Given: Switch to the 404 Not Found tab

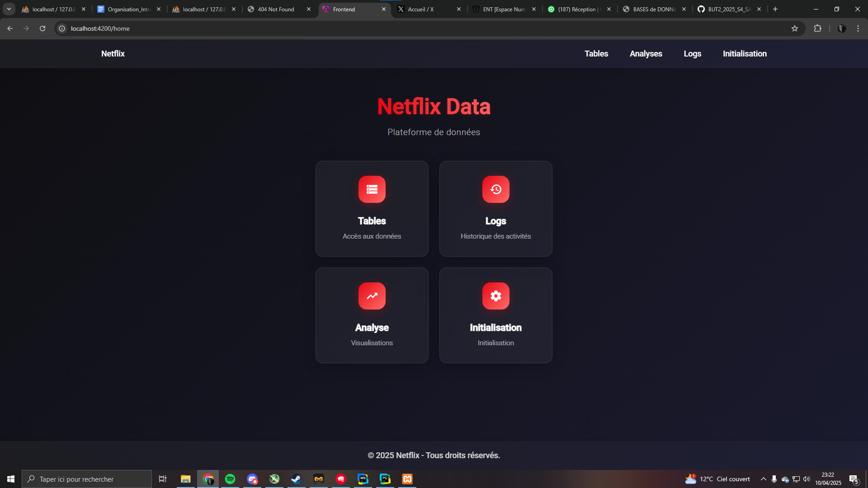Looking at the screenshot, I should coord(279,9).
